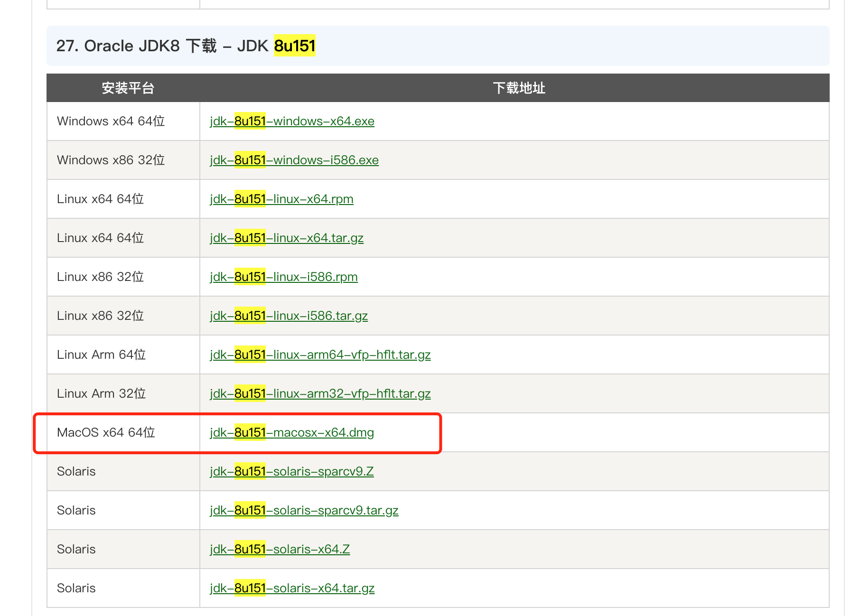Open the jdk-8u151-solaris-x64.tar.gz link

[292, 588]
